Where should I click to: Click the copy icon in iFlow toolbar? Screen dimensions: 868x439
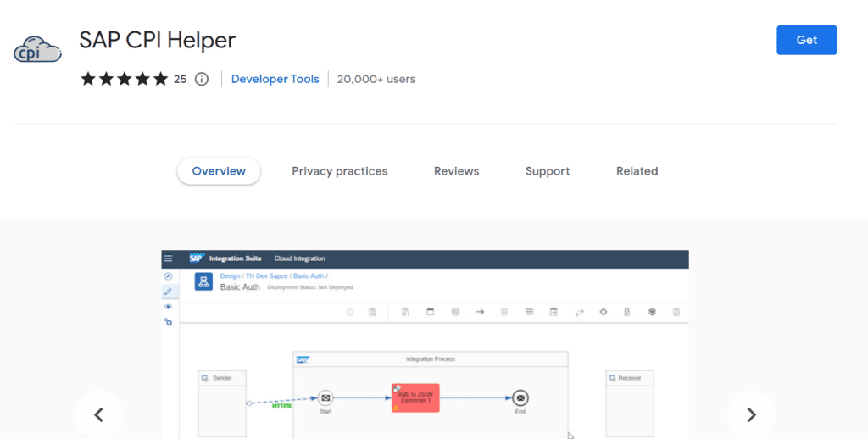(x=350, y=312)
